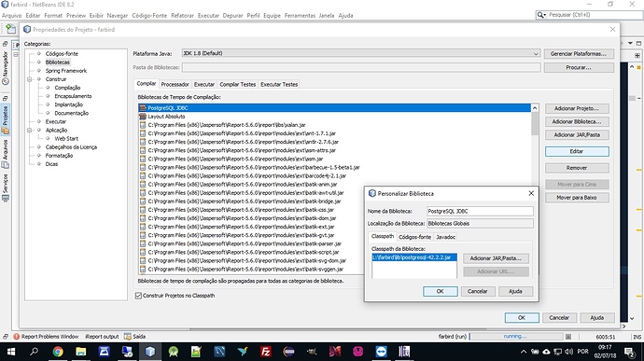Click the Report Problems Window icon

click(17, 337)
